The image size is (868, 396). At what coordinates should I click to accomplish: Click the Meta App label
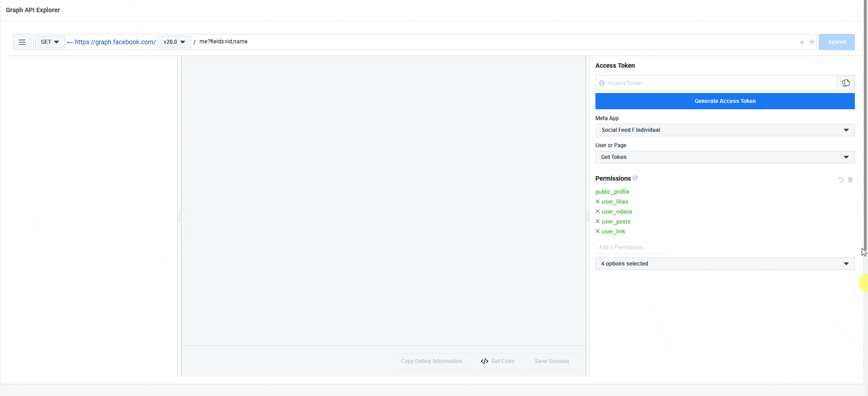(x=607, y=118)
